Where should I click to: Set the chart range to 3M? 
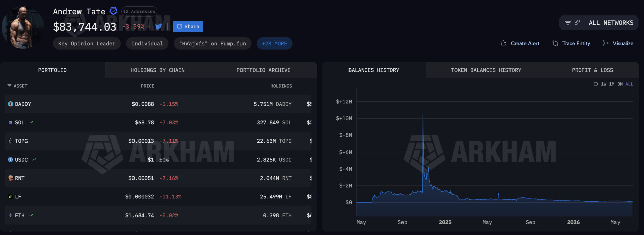coord(620,84)
